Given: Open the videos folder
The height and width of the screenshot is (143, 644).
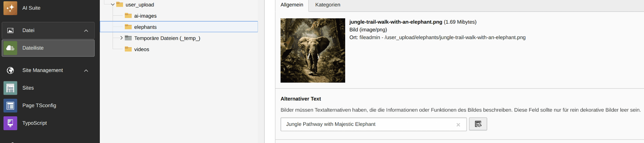Looking at the screenshot, I should (x=141, y=49).
